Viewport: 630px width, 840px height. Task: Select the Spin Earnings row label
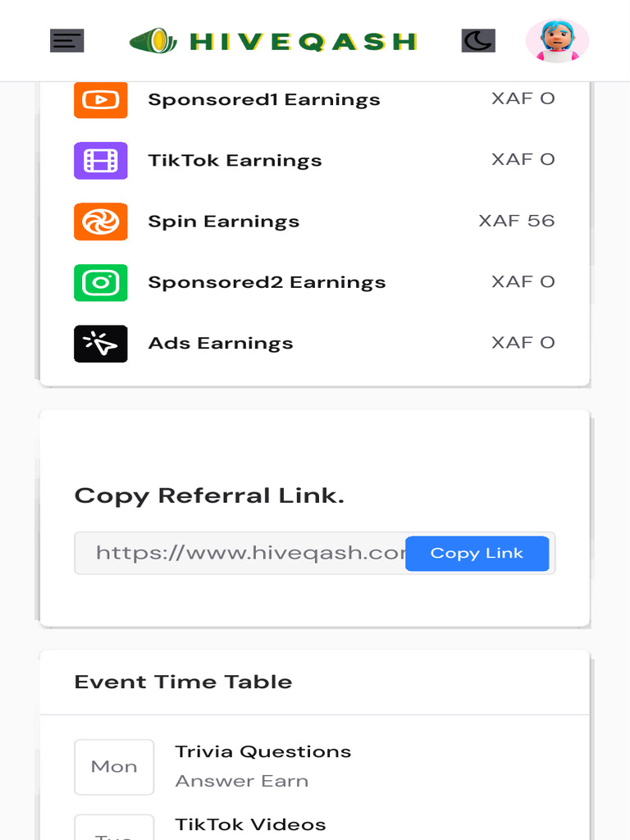[223, 221]
